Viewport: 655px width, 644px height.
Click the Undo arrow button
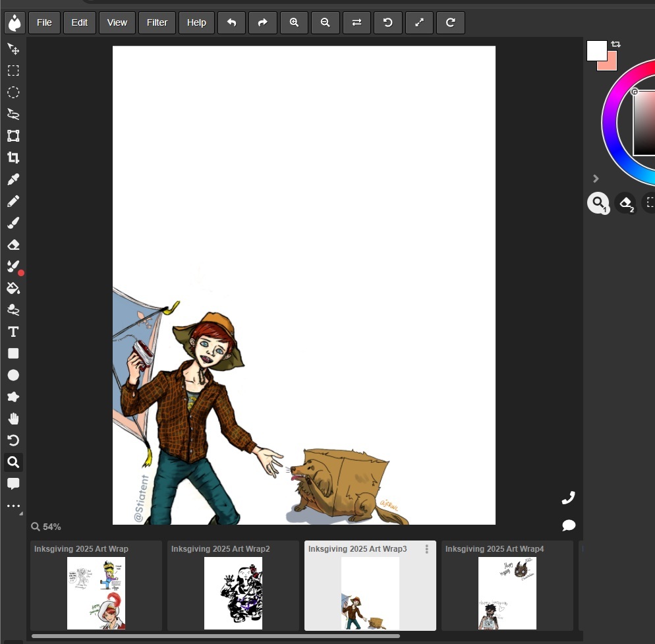(x=231, y=22)
